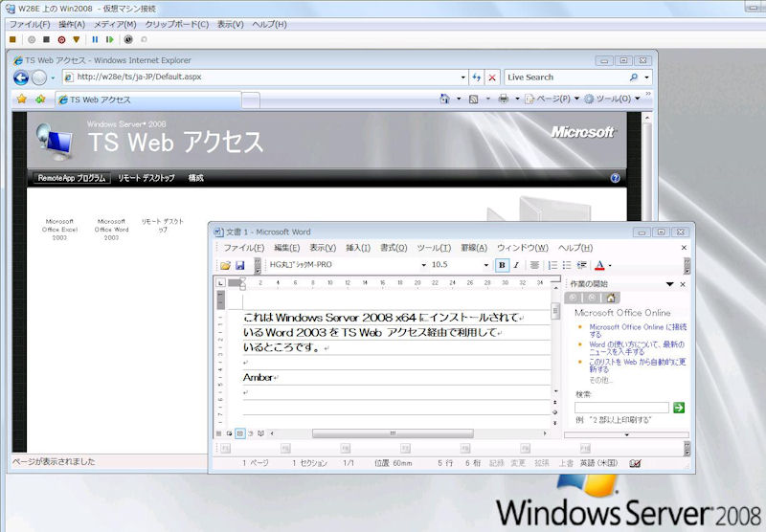Open the IE favorites star icon
Viewport: 766px width, 532px height.
21,100
